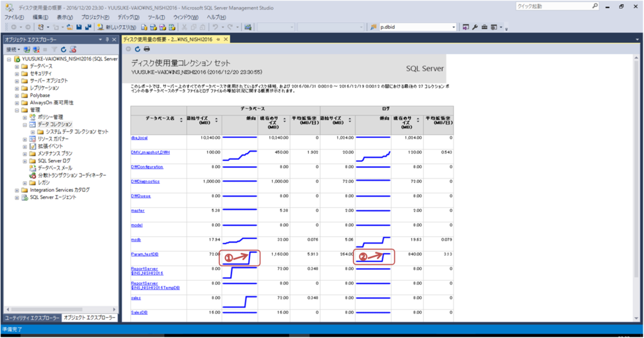Expand the データベース tree node
This screenshot has width=644, height=338.
click(17, 66)
